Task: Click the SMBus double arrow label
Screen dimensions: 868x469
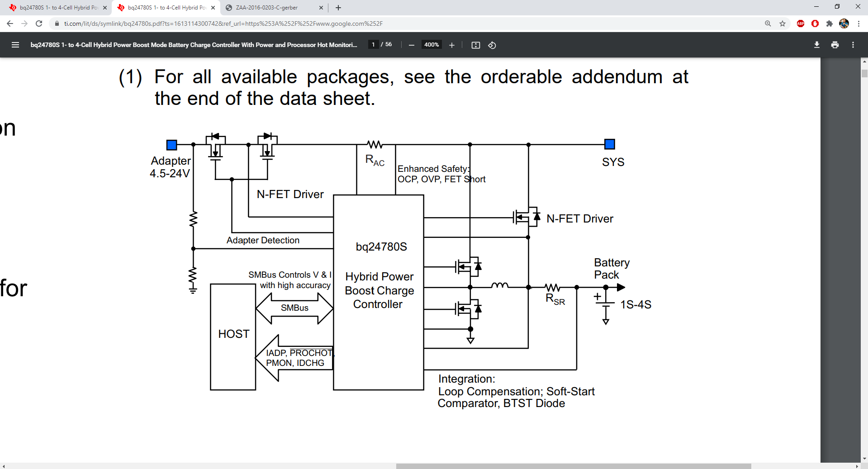Action: click(294, 308)
